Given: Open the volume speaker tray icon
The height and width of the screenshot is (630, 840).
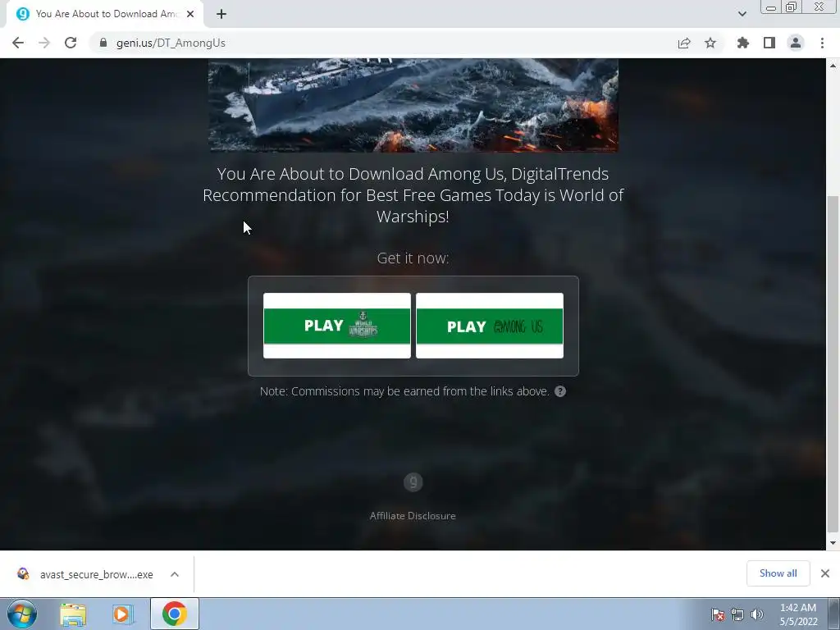Looking at the screenshot, I should tap(756, 614).
